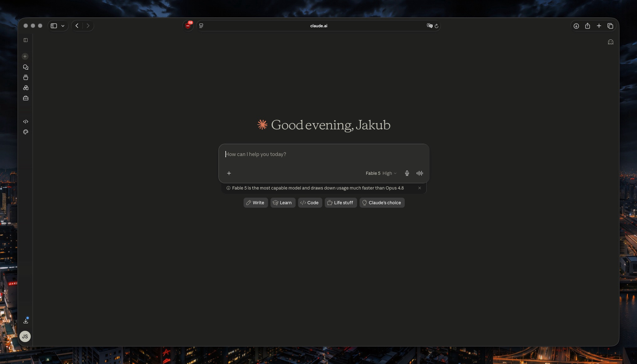
Task: Choose the Life stuff suggestion
Action: point(340,203)
